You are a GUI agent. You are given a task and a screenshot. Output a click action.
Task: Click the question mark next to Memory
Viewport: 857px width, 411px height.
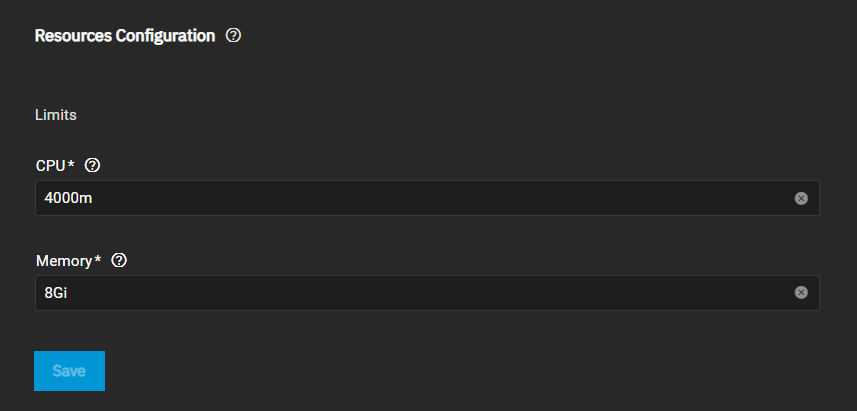pyautogui.click(x=119, y=260)
